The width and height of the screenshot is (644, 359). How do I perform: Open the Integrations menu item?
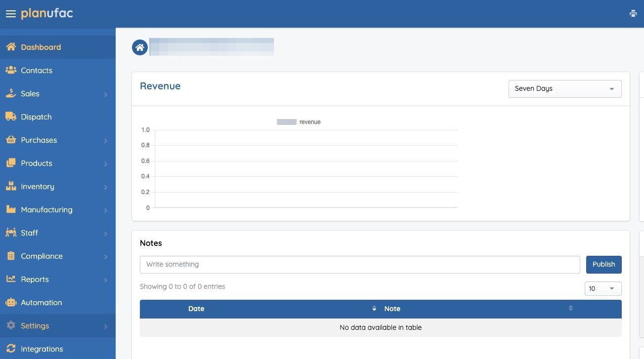pos(58,349)
